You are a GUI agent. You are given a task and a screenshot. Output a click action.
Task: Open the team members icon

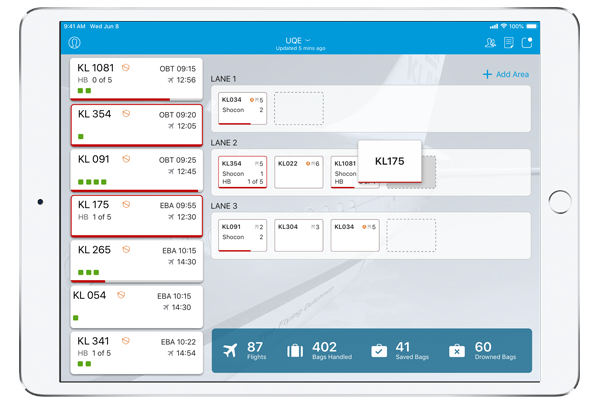click(490, 42)
